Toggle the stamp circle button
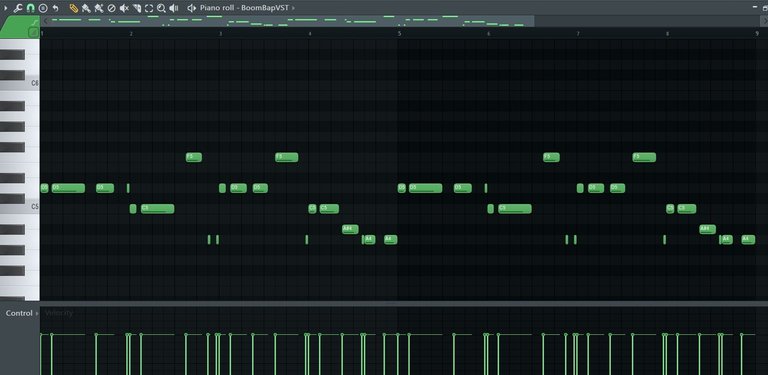768x375 pixels. pyautogui.click(x=43, y=8)
